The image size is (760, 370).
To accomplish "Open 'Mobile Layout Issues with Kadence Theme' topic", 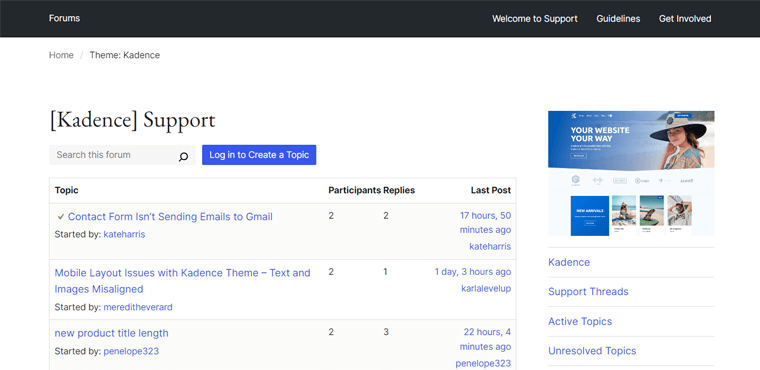I will click(x=182, y=281).
